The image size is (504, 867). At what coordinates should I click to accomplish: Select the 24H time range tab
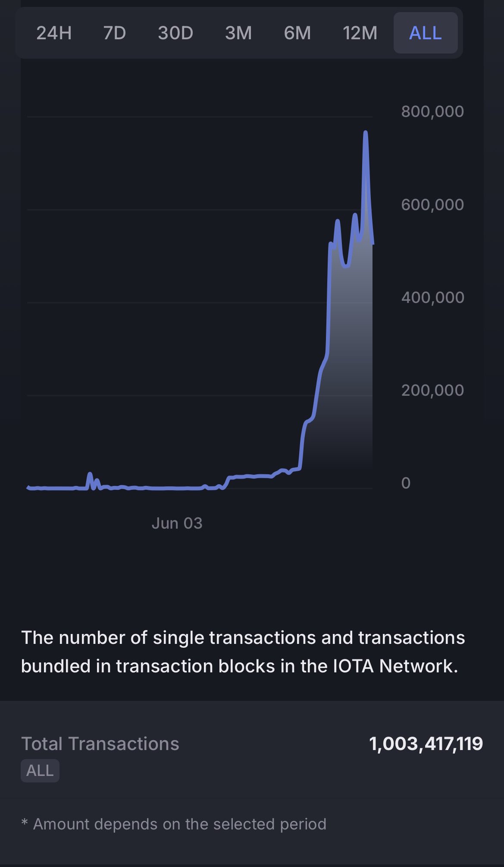54,33
